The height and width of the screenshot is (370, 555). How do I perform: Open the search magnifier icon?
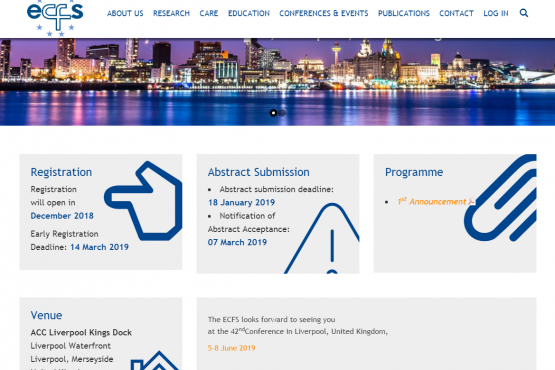[523, 13]
